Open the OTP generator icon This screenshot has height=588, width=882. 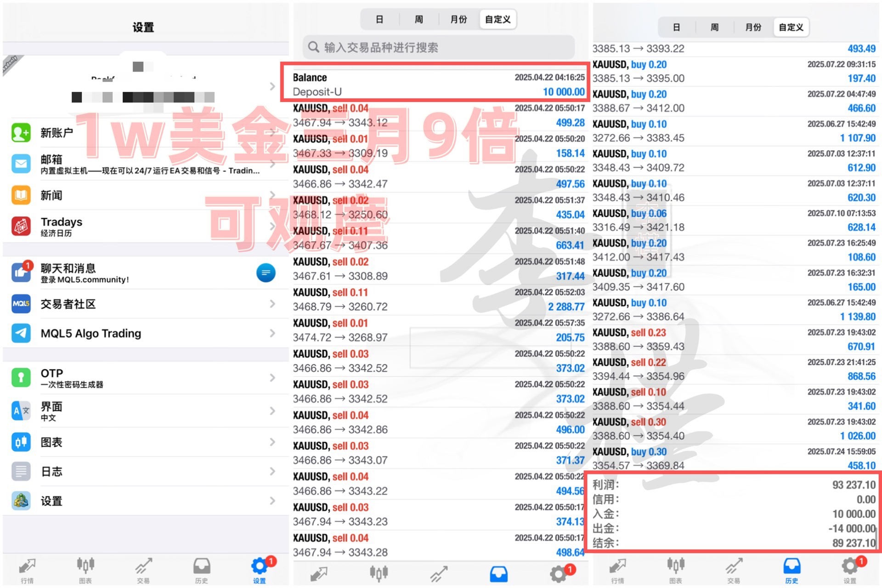(21, 378)
